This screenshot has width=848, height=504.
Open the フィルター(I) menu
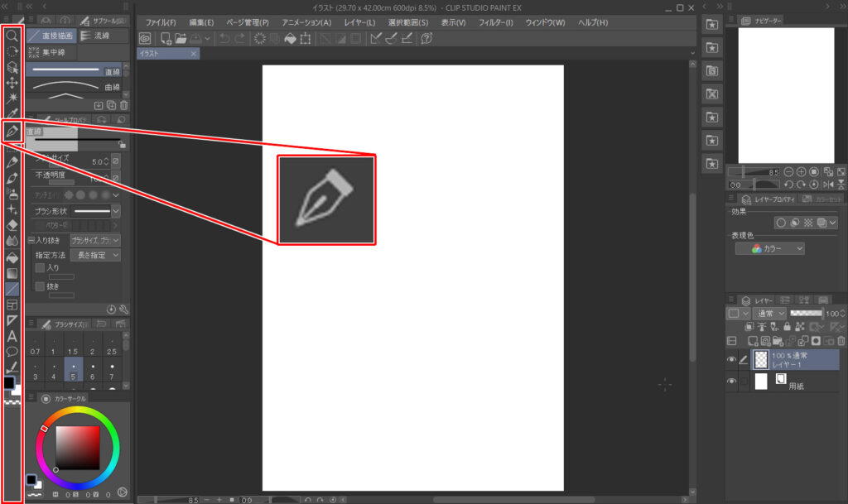pyautogui.click(x=495, y=22)
